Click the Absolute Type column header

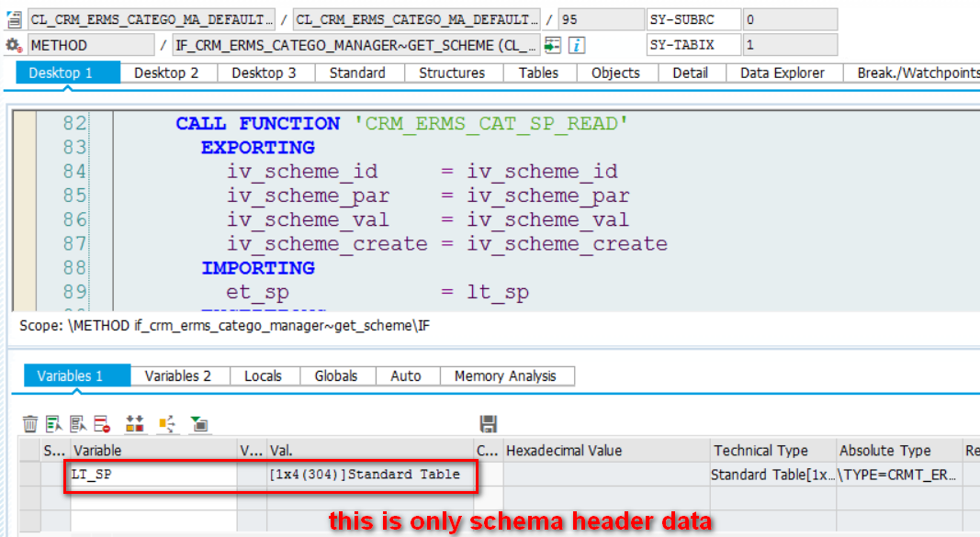pos(899,450)
